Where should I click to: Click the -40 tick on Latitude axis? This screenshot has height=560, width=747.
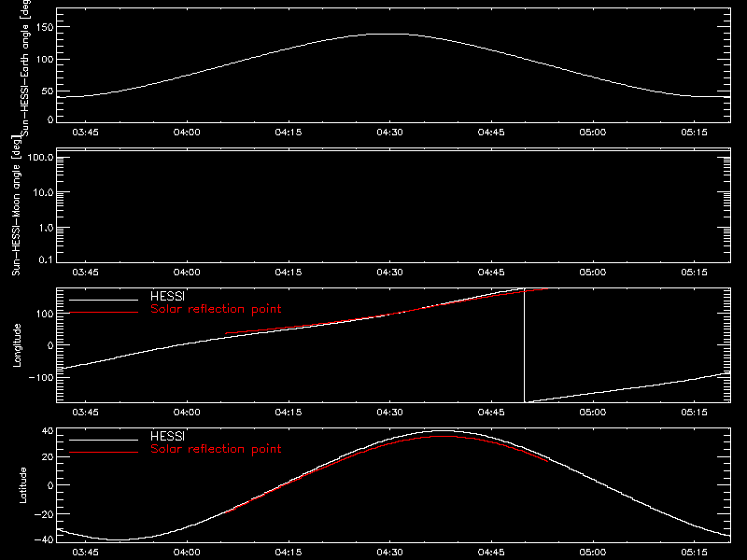(x=44, y=539)
